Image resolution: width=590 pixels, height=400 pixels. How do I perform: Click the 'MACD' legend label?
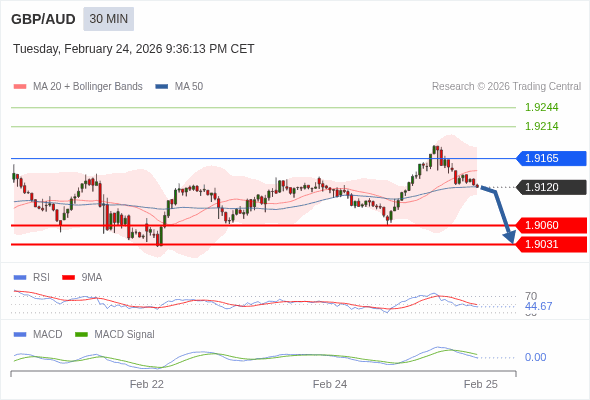(47, 335)
